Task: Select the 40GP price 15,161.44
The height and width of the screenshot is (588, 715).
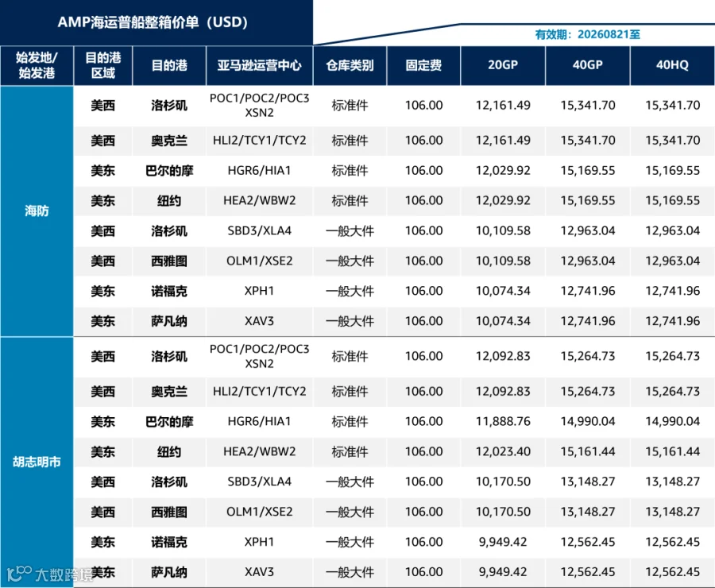Action: (x=588, y=451)
